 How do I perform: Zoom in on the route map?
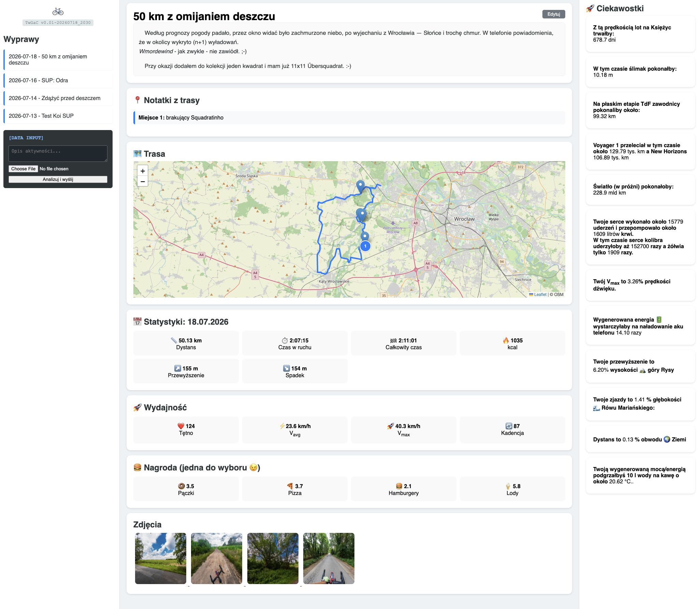143,171
